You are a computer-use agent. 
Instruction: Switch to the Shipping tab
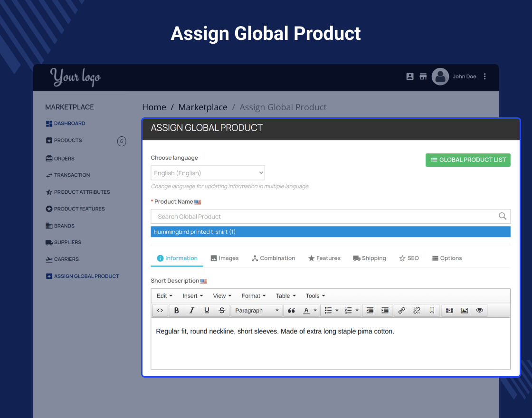tap(370, 258)
